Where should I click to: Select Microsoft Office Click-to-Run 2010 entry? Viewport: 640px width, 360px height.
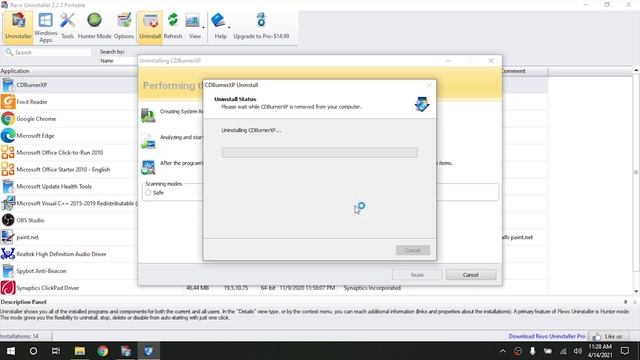[69, 152]
